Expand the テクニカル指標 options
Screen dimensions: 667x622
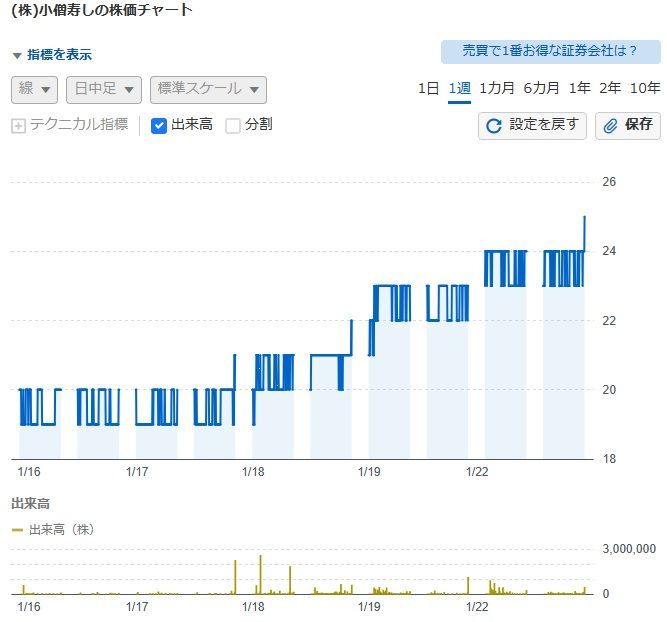(79, 125)
